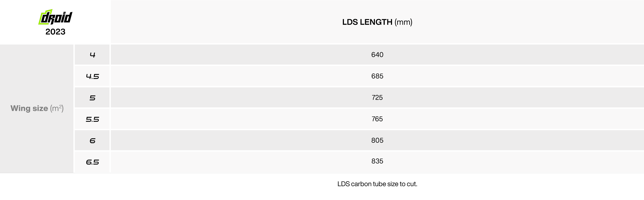644x200 pixels.
Task: Click the LDS LENGTH (mm) header
Action: click(x=377, y=22)
